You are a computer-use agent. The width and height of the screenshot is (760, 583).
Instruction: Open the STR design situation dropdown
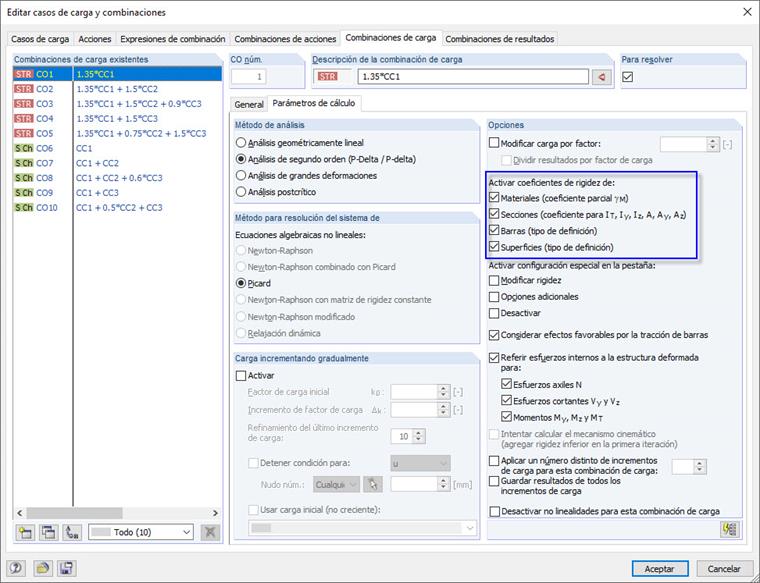(332, 77)
